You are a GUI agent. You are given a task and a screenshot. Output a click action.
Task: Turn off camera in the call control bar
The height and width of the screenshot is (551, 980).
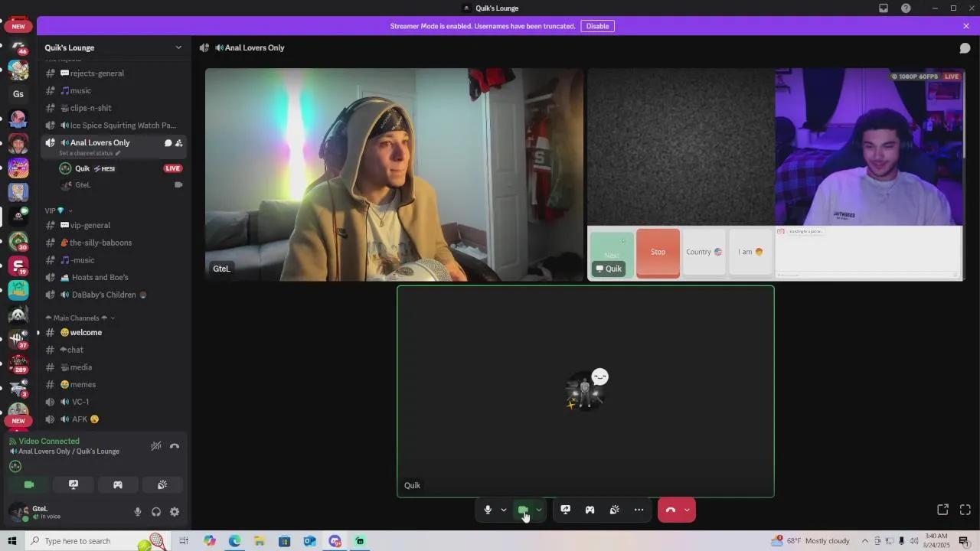pos(523,510)
